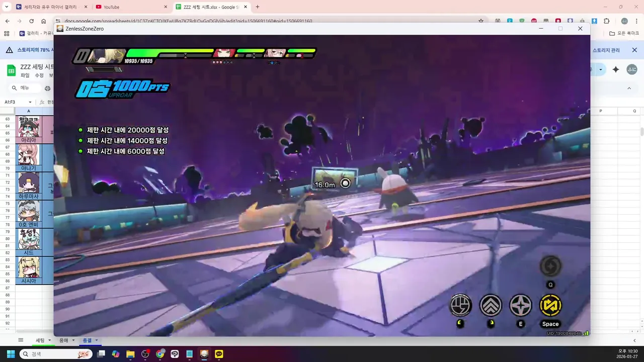Screen dimensions: 644x362
Task: Open the blue downloads arrow in Chrome toolbar
Action: (594, 21)
